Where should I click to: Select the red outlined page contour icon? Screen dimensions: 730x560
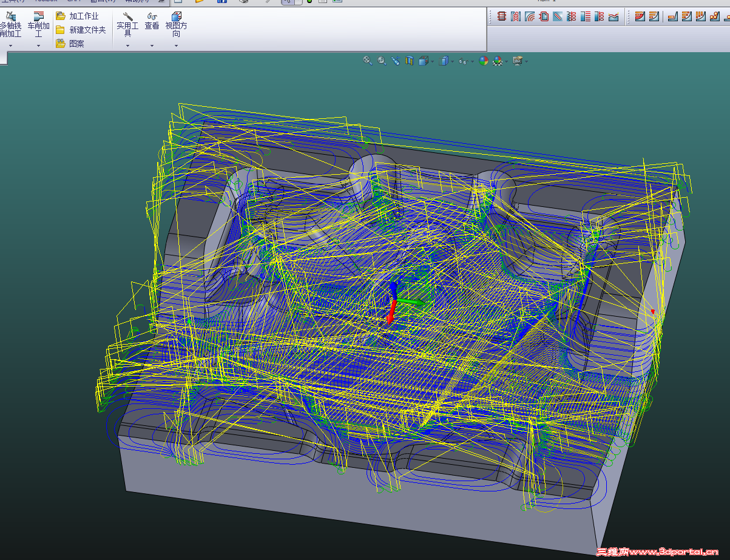tap(544, 16)
